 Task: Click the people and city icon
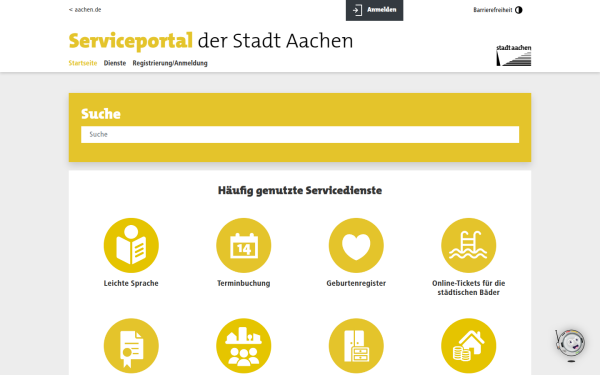(243, 346)
